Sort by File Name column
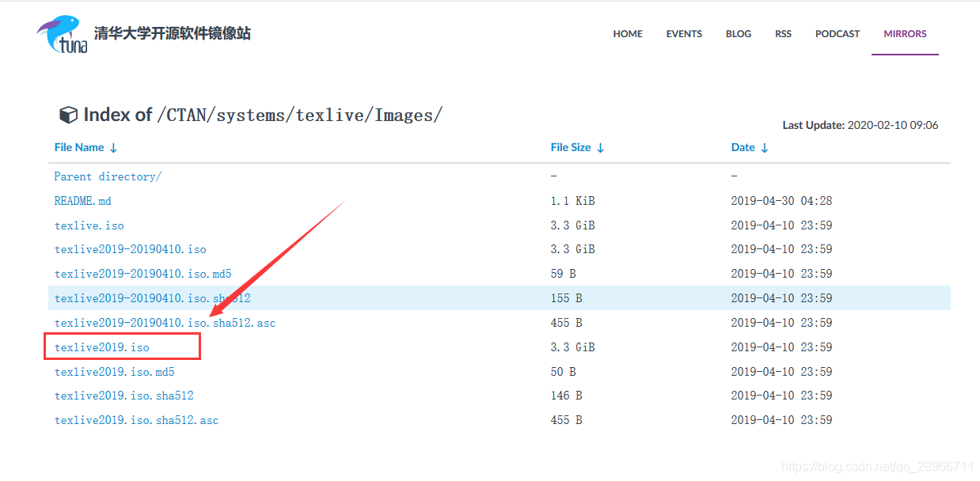 point(85,147)
